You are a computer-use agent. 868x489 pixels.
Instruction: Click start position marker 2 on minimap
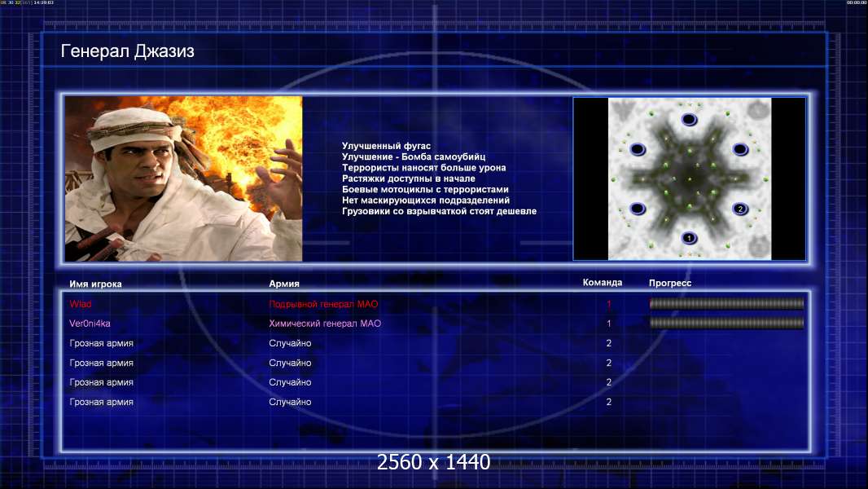740,209
